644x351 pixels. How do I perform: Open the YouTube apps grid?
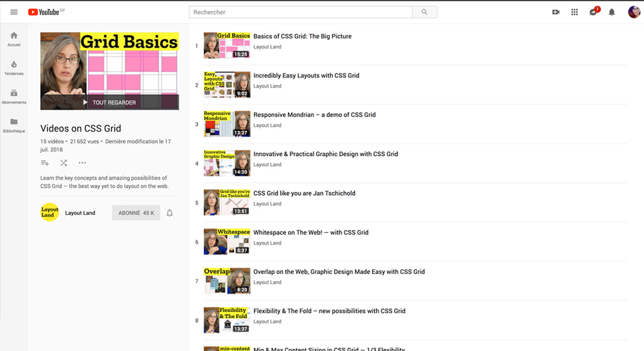point(574,12)
